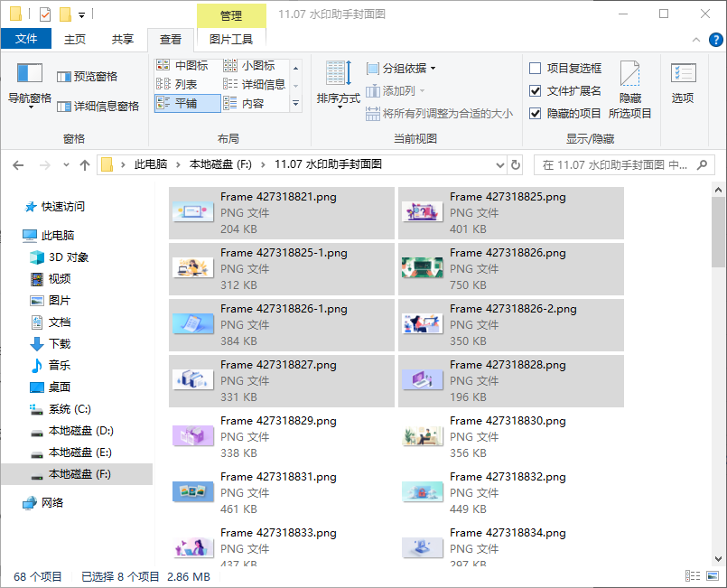The height and width of the screenshot is (588, 727).
Task: Open the Navigation pane (导航窗格) button
Action: point(30,85)
